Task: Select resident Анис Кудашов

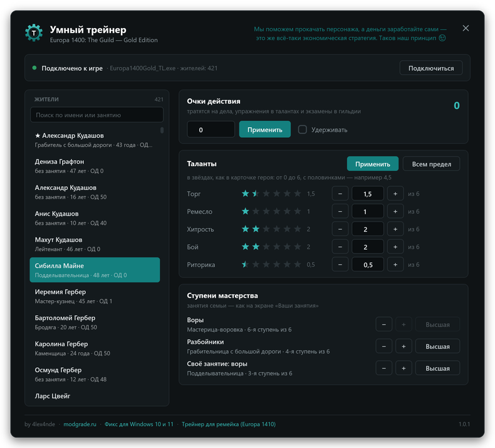Action: [95, 218]
